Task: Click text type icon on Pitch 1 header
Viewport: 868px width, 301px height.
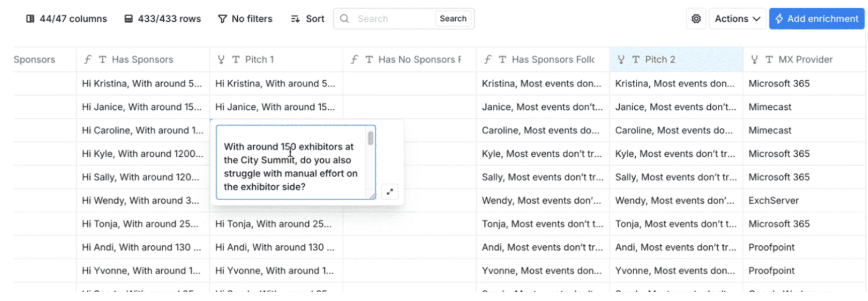Action: (236, 59)
